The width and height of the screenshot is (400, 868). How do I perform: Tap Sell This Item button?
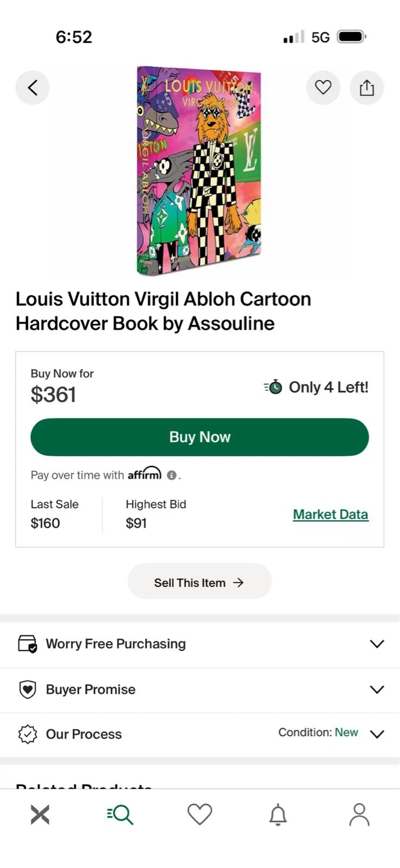(x=199, y=582)
